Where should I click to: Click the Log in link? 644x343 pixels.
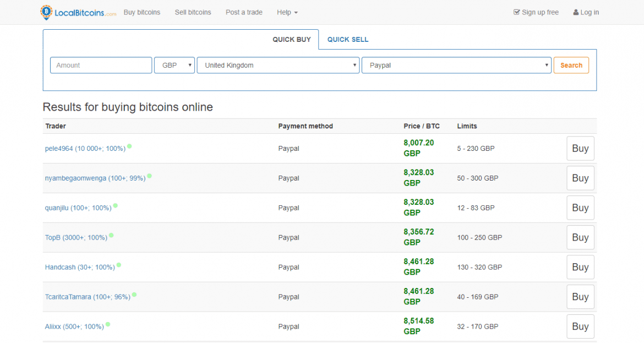point(586,12)
